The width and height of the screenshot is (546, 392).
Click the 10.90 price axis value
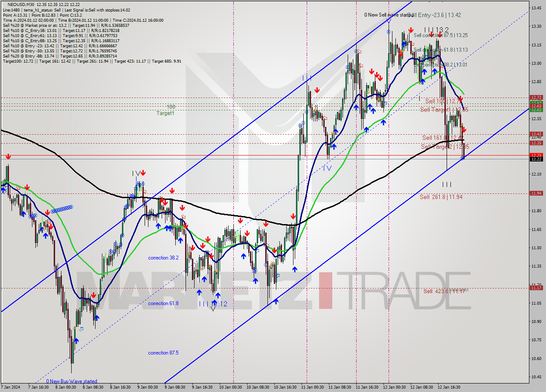(x=536, y=321)
